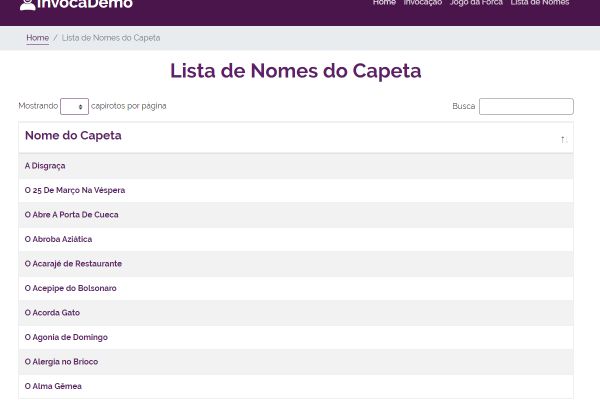Viewport: 600px width, 400px height.
Task: Select the O Acepipe do Bolsonaro row
Action: (296, 288)
